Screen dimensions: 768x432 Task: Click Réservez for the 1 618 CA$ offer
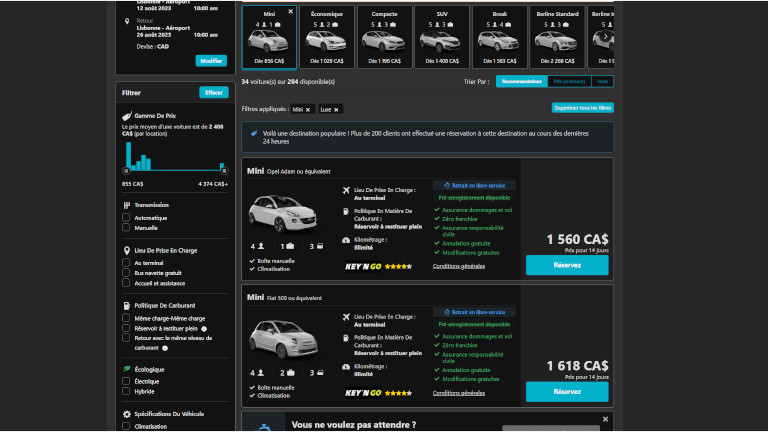click(567, 392)
